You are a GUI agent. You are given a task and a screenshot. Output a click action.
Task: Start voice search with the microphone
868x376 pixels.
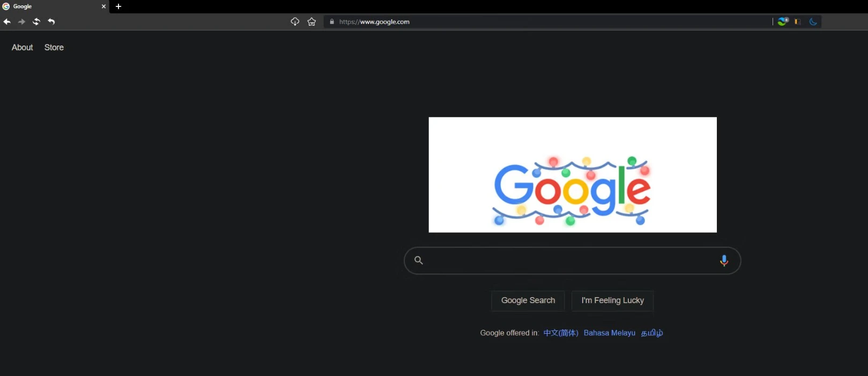[x=724, y=261]
